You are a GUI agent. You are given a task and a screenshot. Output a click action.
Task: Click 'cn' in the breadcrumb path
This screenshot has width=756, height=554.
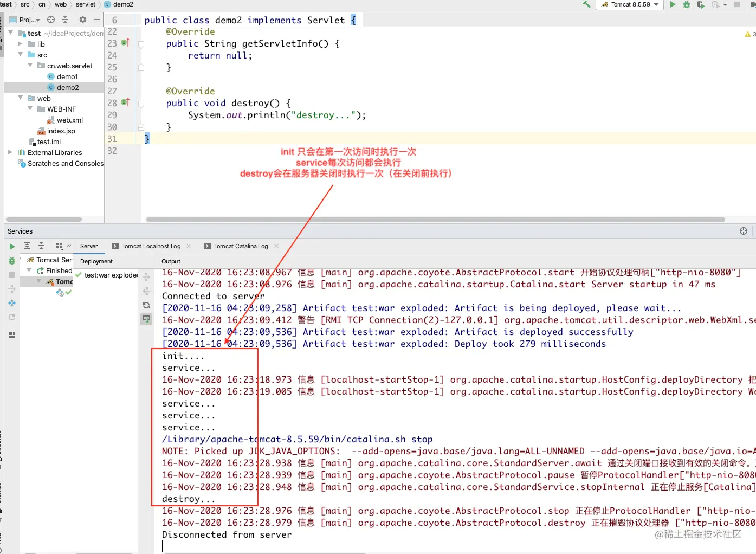click(42, 4)
